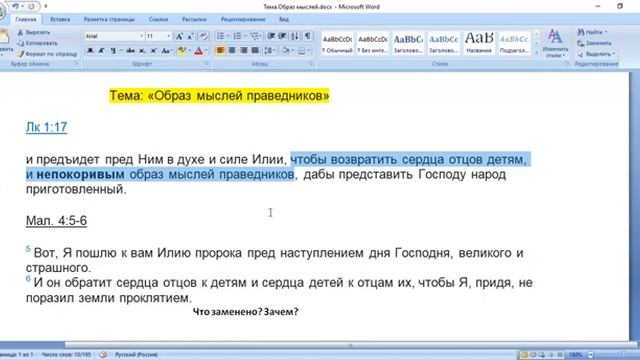The image size is (640, 360).
Task: Click the Shrink Font icon
Action: [190, 37]
